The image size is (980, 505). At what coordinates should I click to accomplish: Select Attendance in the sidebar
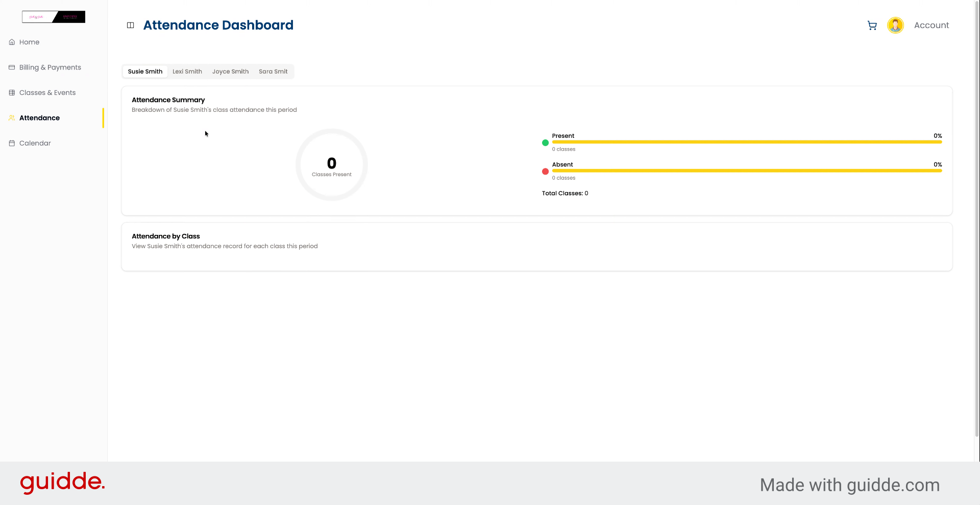(x=39, y=118)
